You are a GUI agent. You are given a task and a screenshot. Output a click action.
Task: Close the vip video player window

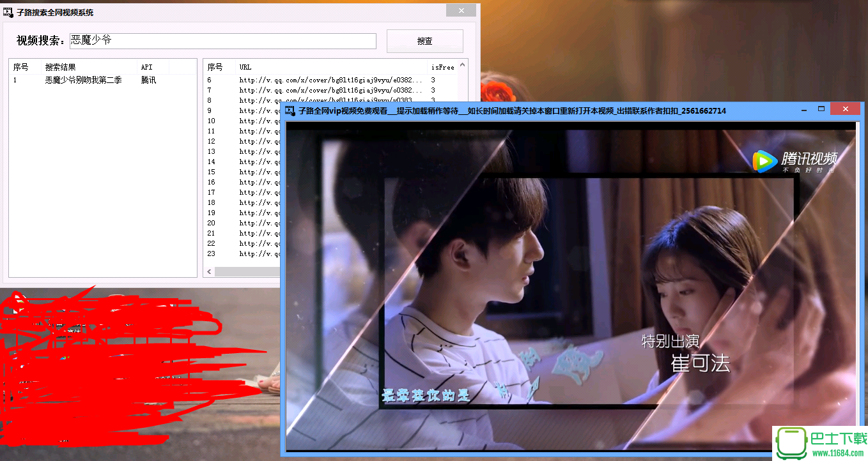(x=845, y=109)
